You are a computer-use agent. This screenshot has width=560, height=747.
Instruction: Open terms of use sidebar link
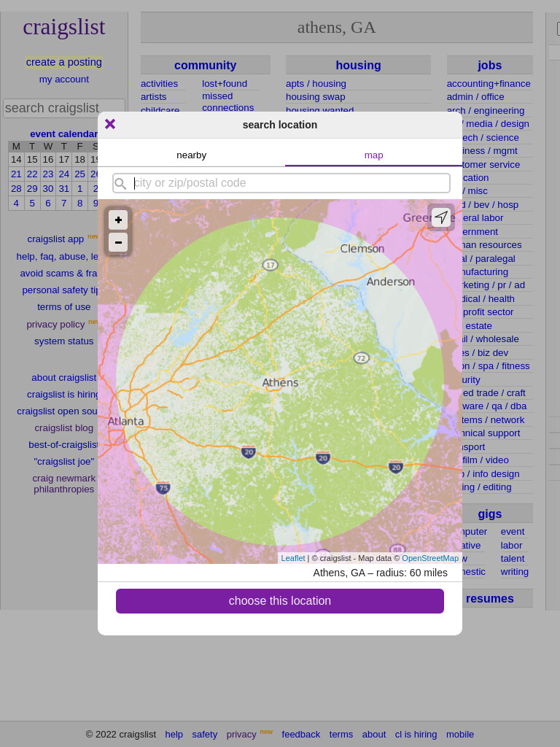coord(64,307)
